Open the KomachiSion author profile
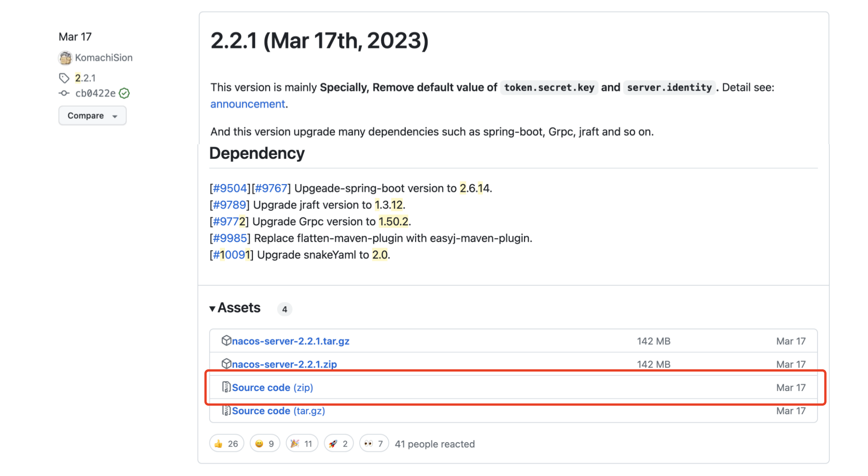 [x=104, y=58]
